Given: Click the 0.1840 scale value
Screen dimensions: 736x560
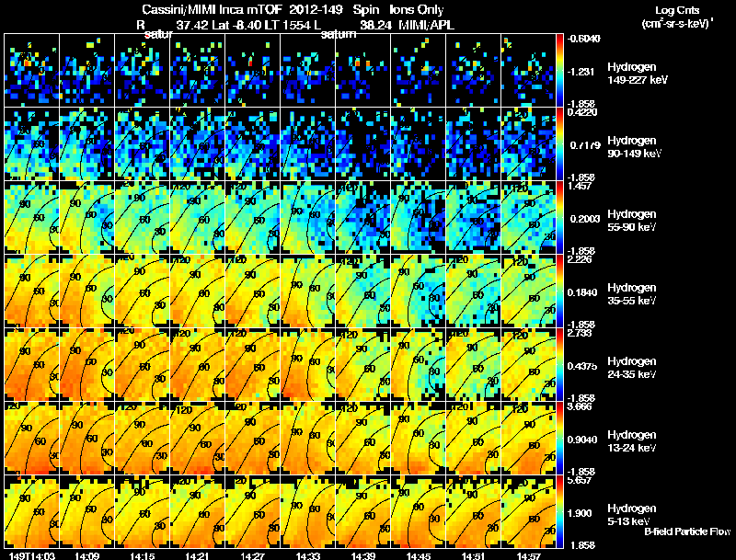Looking at the screenshot, I should pyautogui.click(x=582, y=292).
